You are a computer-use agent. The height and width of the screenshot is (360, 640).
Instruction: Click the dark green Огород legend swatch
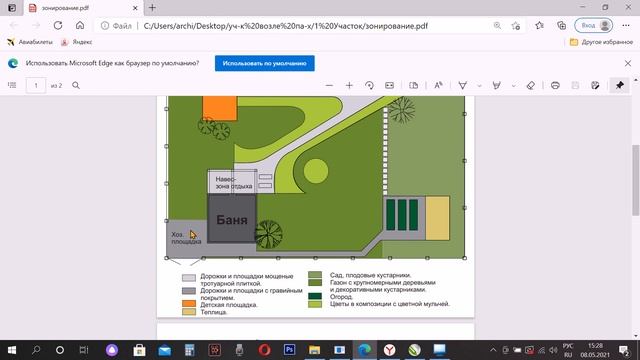(x=315, y=296)
